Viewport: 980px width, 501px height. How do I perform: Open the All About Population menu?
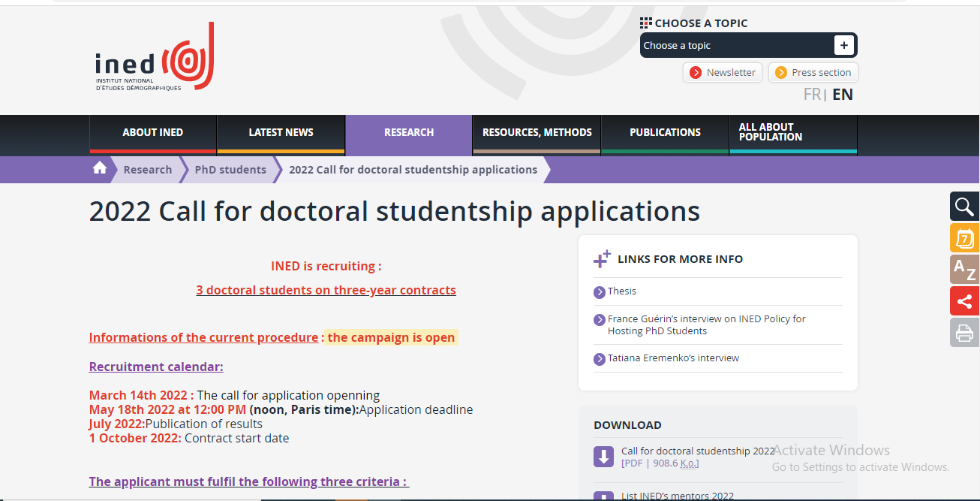pos(793,134)
